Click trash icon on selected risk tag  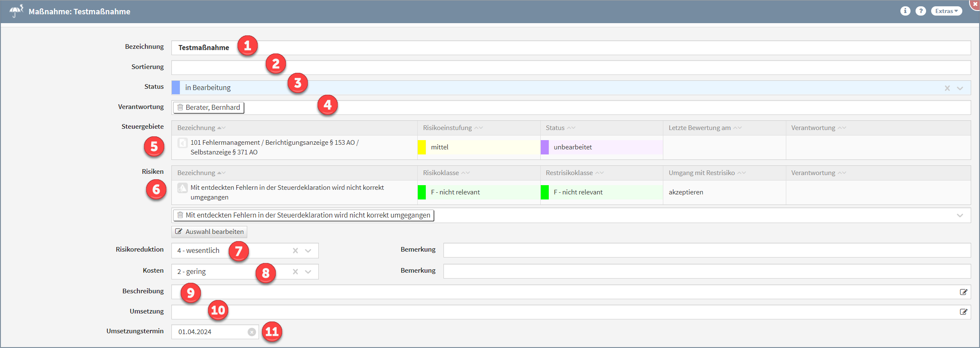point(180,215)
